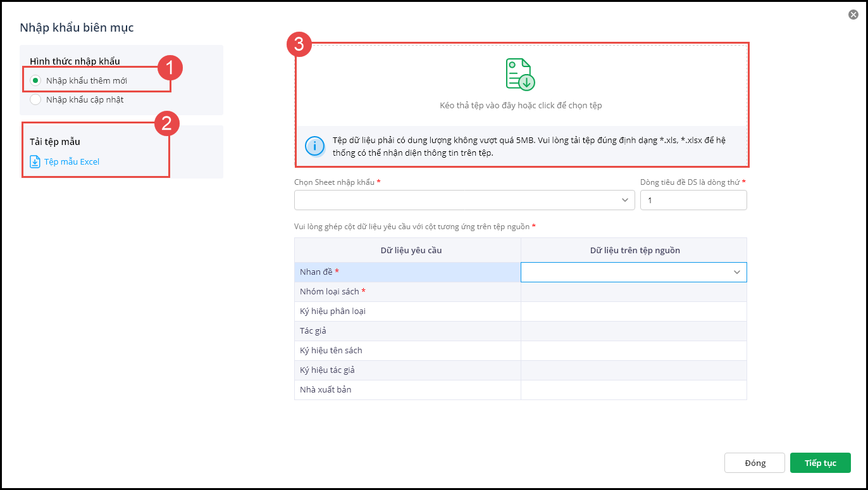Select 'Nhập khẩu thêm mới' radio option
The image size is (868, 490).
(36, 80)
